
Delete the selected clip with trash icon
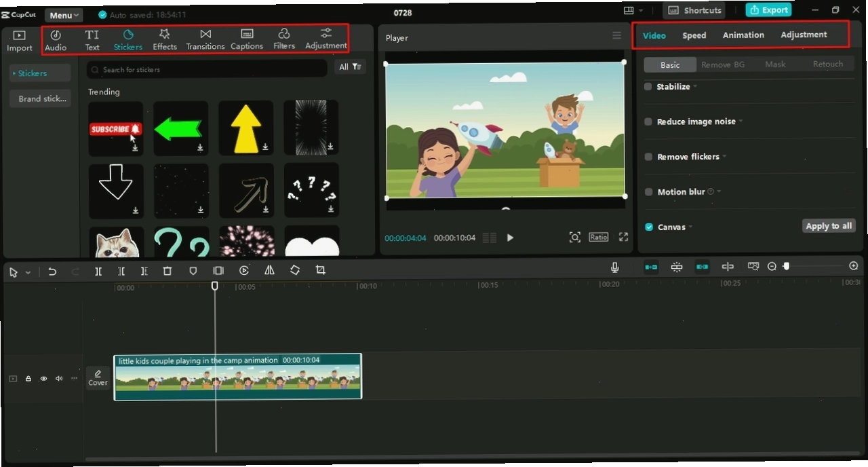[167, 271]
